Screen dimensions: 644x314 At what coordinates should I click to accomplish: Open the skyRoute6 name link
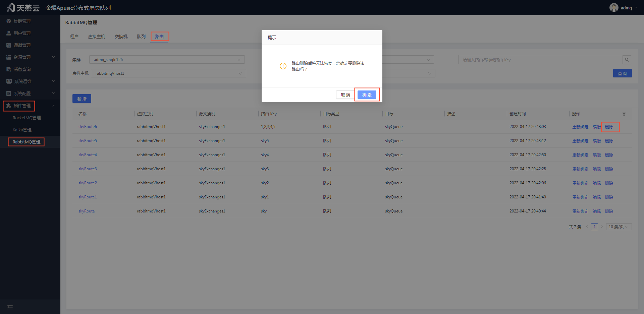(88, 127)
